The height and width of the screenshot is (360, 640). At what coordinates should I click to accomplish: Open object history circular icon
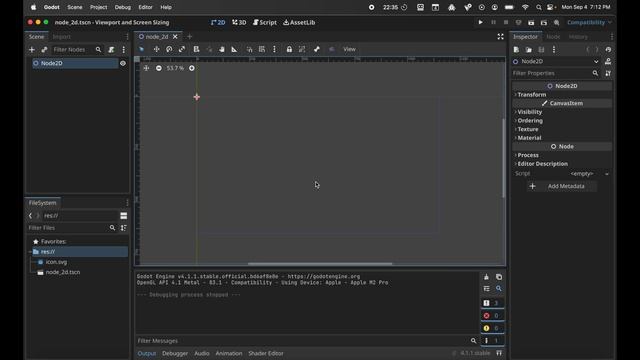pyautogui.click(x=608, y=50)
